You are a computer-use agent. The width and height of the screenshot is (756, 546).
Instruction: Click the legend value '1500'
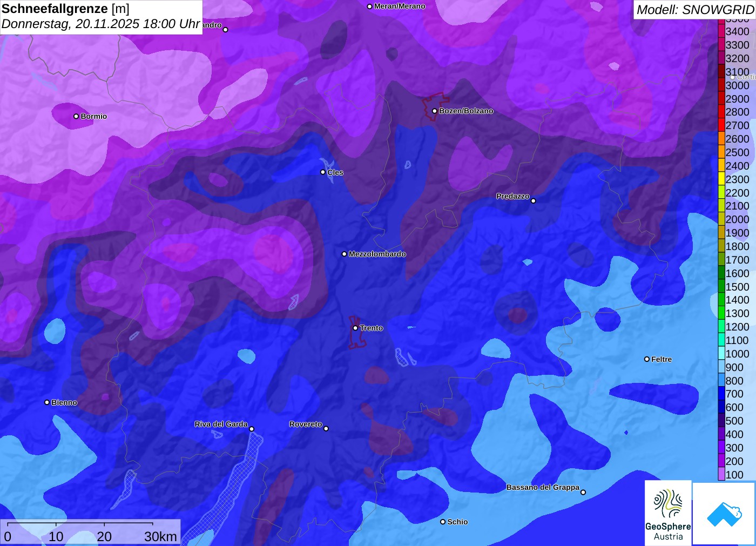[x=737, y=287]
